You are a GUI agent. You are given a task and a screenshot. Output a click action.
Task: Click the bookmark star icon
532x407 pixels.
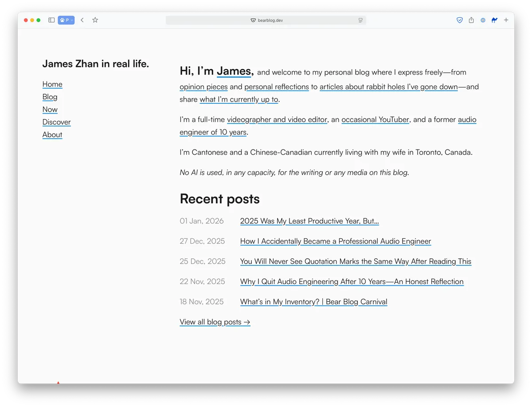95,20
